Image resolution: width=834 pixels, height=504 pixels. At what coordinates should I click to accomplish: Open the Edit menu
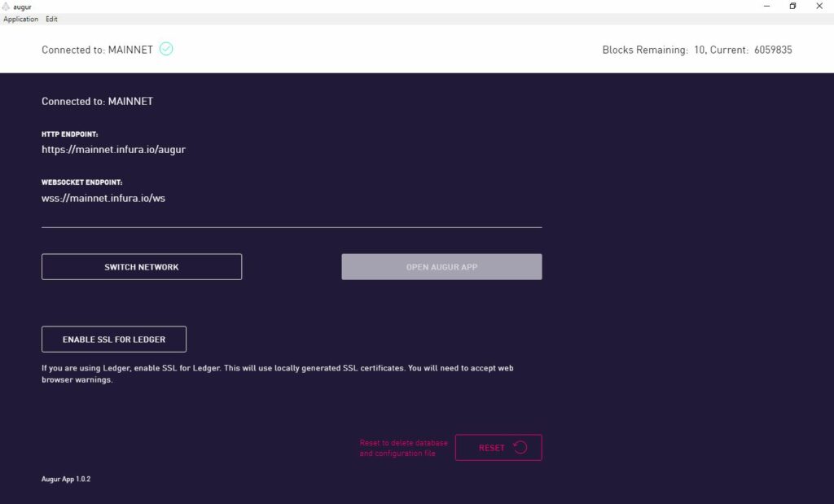51,20
